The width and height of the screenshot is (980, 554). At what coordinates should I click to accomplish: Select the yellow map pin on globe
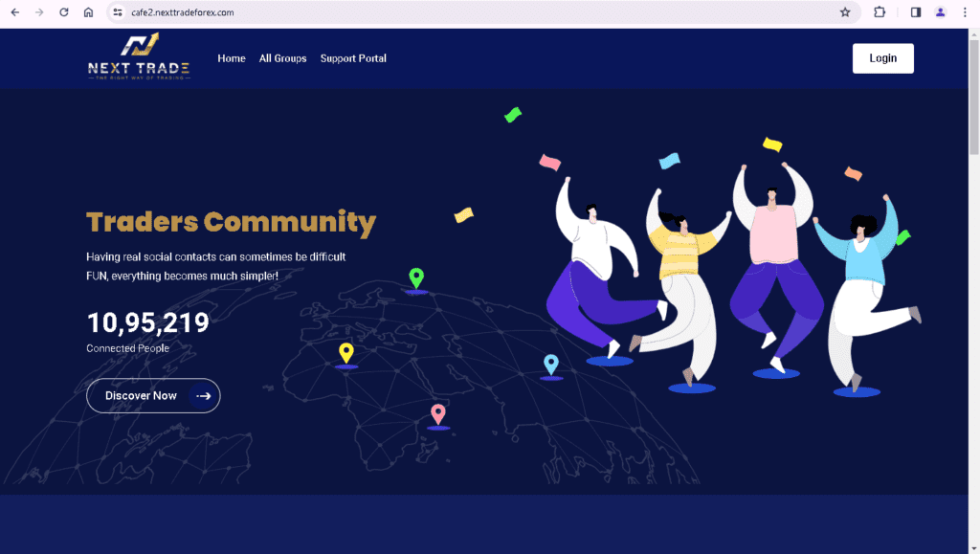[x=346, y=353]
